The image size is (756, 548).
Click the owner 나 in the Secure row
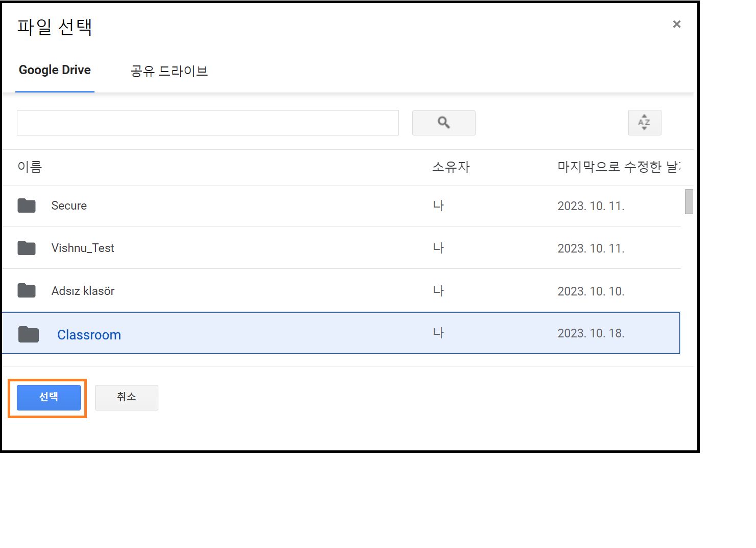(x=438, y=205)
